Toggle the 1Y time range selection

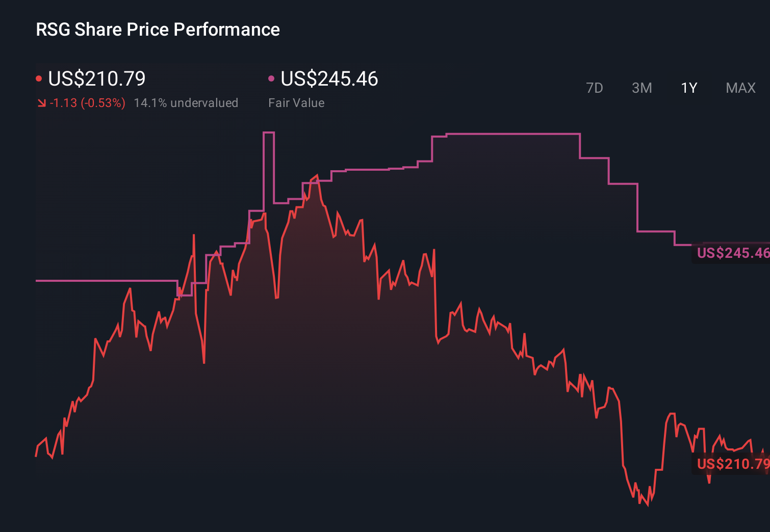tap(688, 88)
